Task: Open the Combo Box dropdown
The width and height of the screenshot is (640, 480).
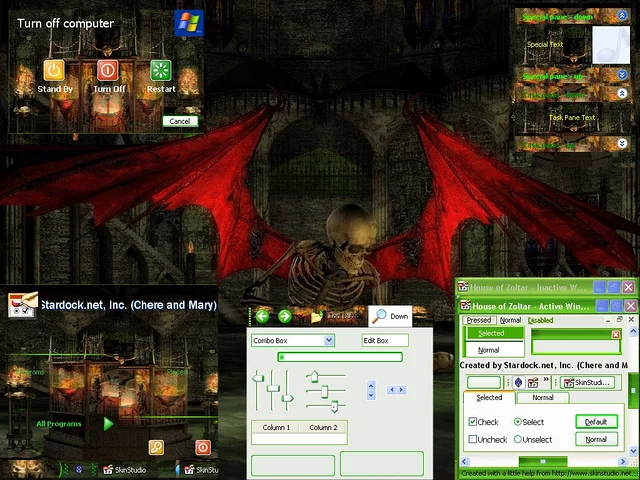Action: tap(329, 341)
